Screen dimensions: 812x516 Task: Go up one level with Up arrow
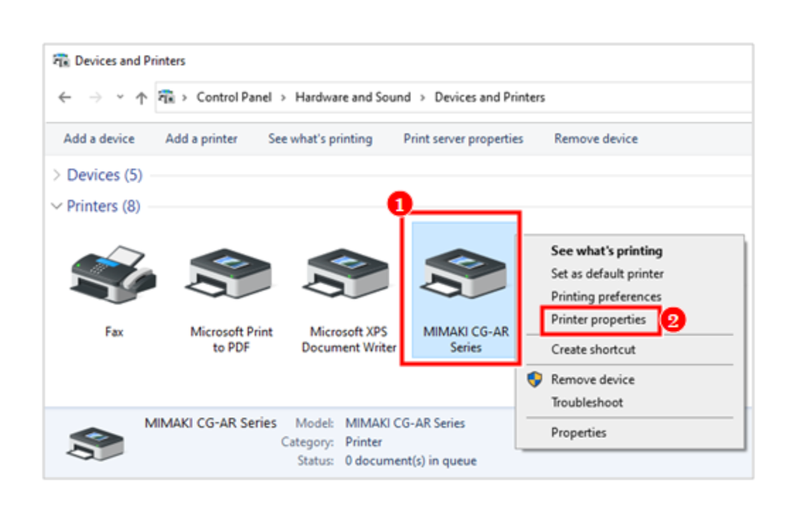coord(141,98)
